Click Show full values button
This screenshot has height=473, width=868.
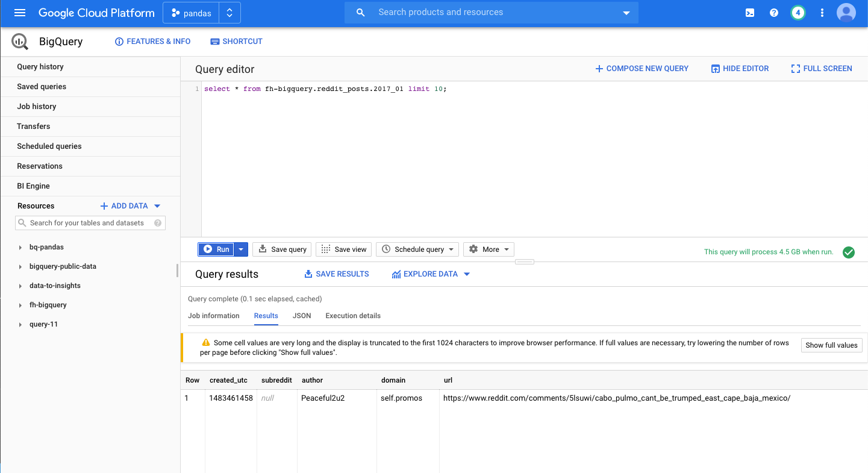point(831,345)
